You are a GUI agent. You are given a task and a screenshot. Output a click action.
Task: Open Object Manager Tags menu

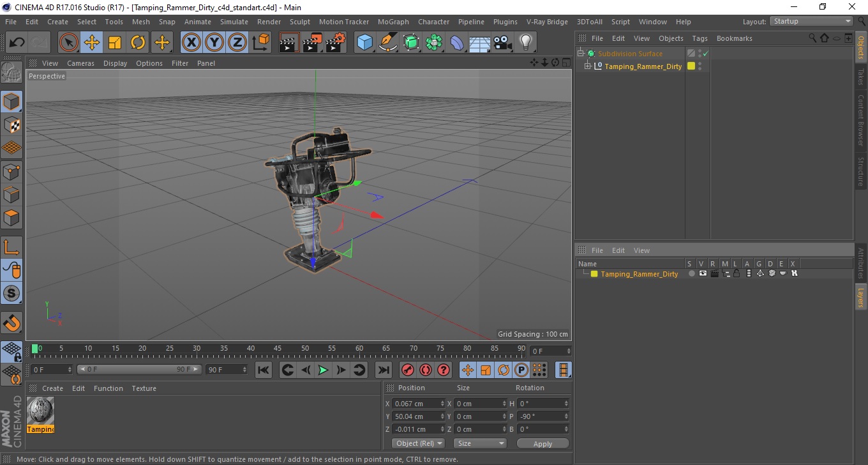point(700,38)
